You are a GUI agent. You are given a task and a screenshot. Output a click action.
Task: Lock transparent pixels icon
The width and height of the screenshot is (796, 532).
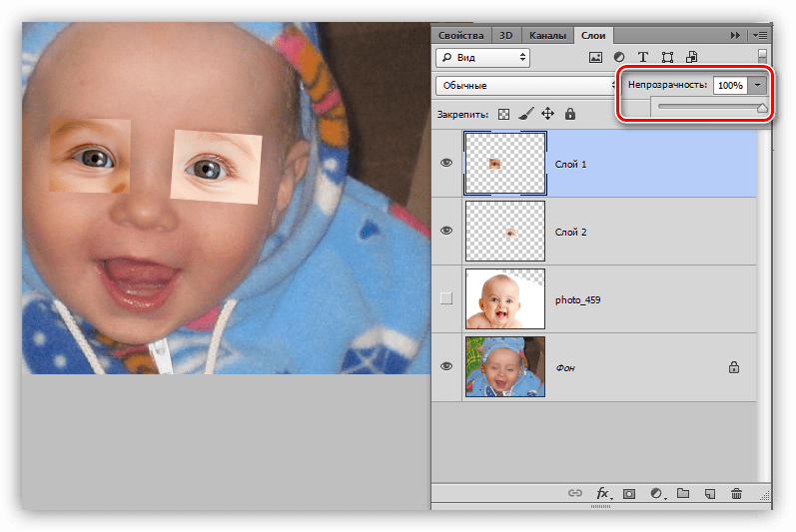coord(503,114)
